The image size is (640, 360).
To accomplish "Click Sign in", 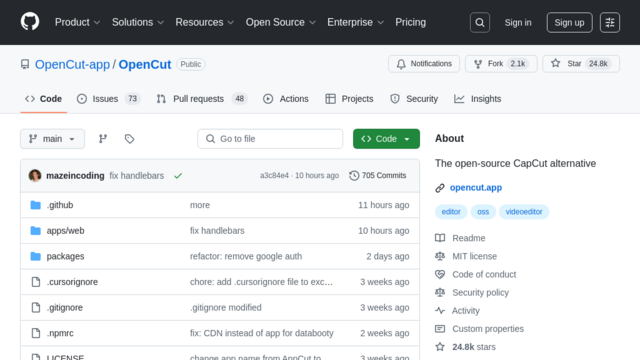I will click(x=518, y=22).
